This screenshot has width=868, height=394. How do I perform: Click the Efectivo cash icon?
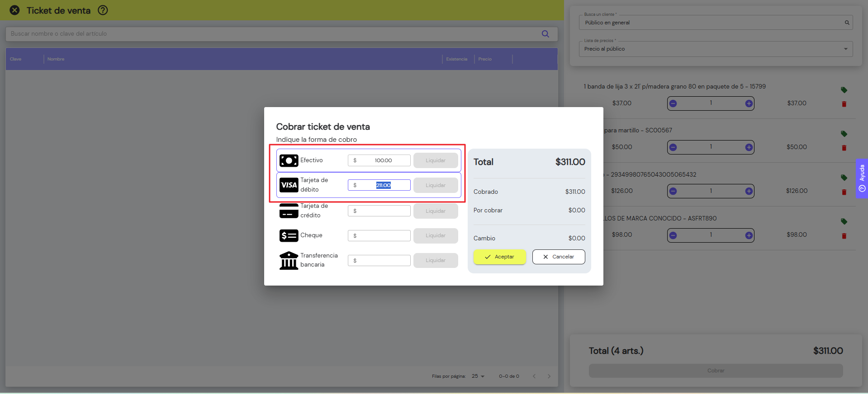(289, 160)
